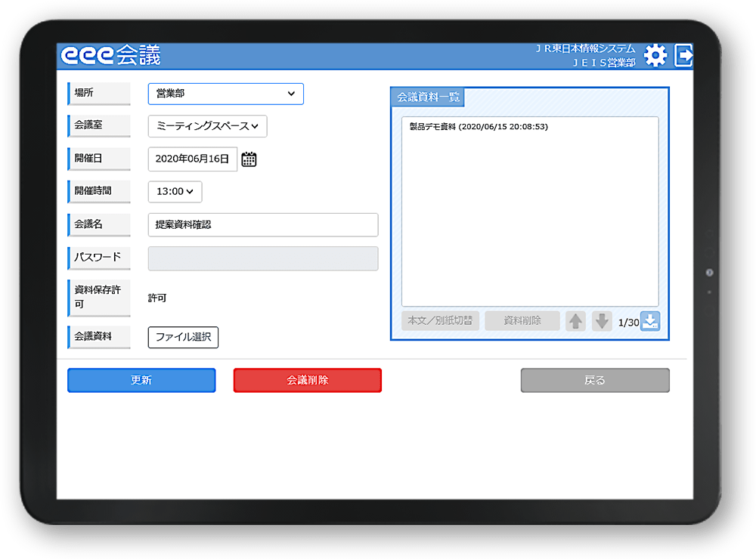The width and height of the screenshot is (756, 559).
Task: Click the 場所 label
Action: (99, 93)
